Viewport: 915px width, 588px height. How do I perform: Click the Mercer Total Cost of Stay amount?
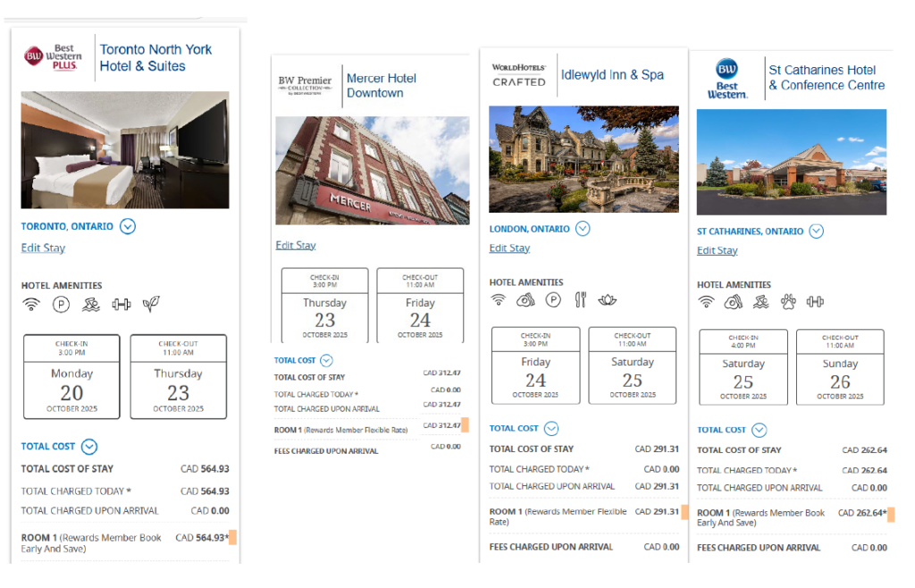tap(441, 373)
